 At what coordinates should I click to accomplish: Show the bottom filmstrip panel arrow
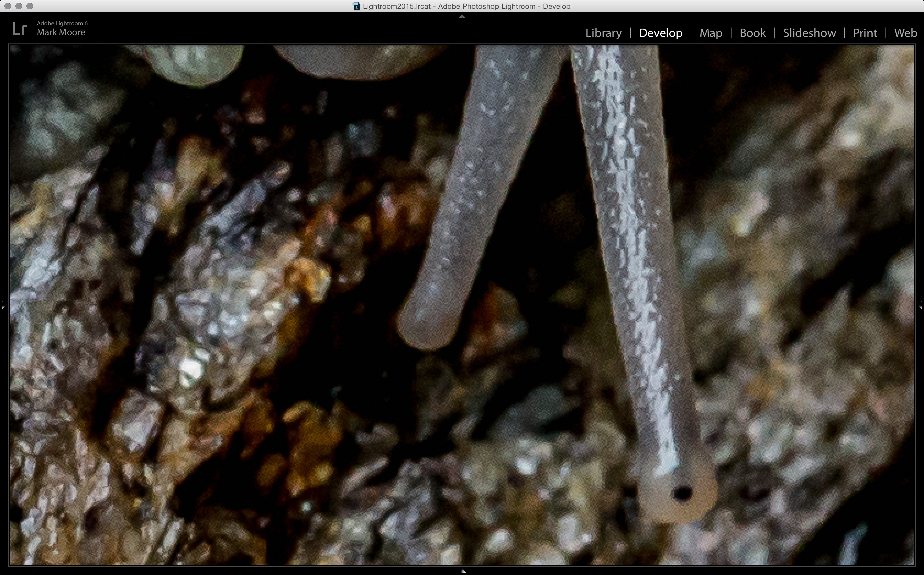click(x=462, y=571)
